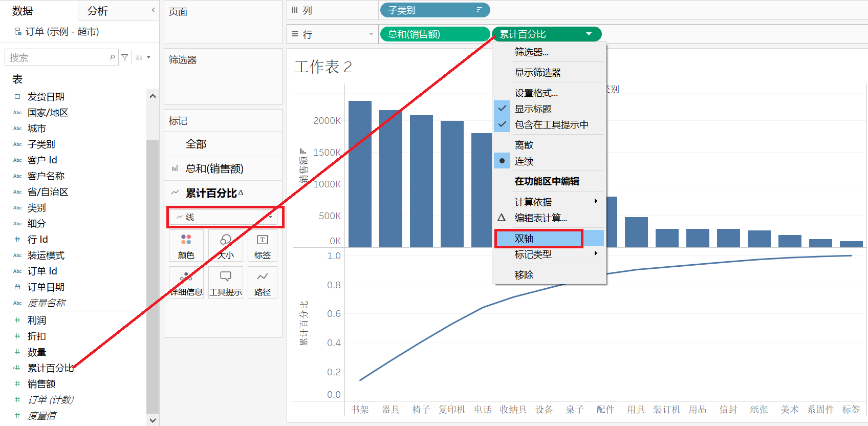Click the number icon next to 利润
Image resolution: width=868 pixels, height=426 pixels.
click(x=17, y=320)
